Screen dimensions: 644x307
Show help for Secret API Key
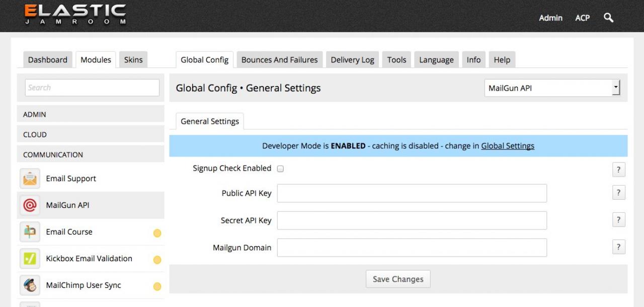point(618,220)
